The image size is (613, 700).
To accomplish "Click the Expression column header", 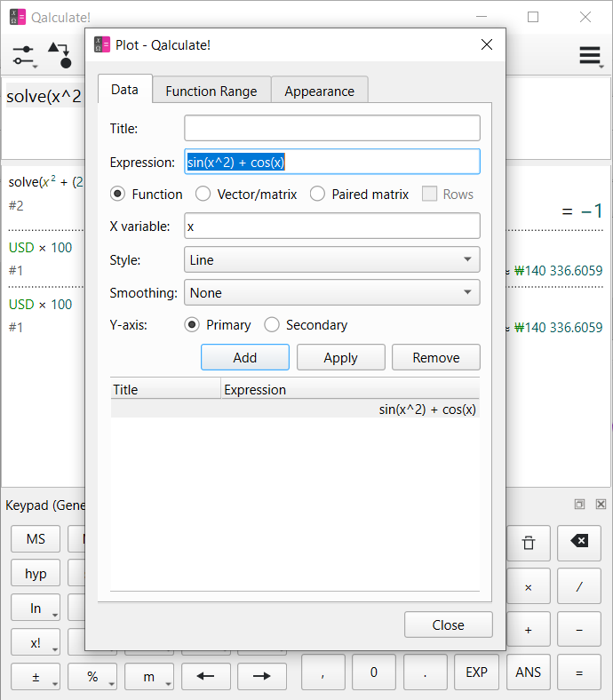I will [x=350, y=389].
